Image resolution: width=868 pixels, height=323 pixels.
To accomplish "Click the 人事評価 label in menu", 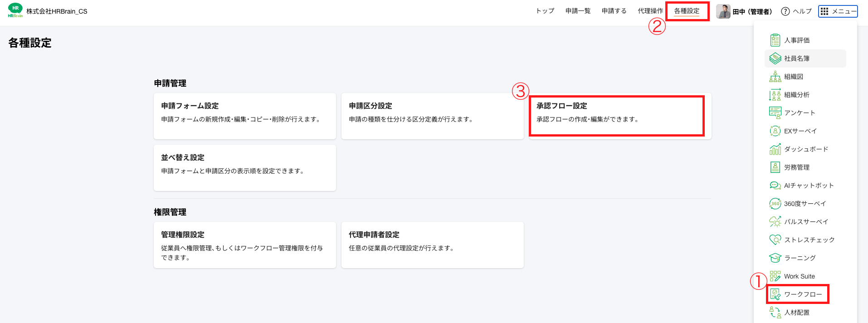I will (797, 40).
